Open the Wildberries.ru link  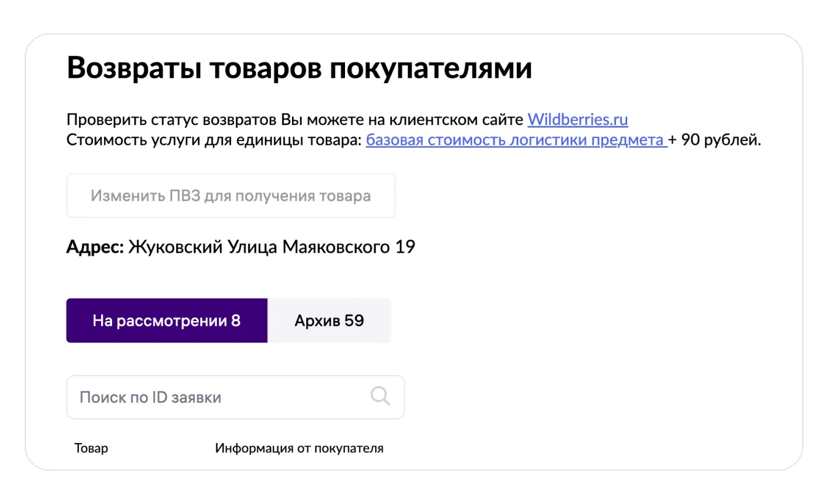click(x=577, y=119)
